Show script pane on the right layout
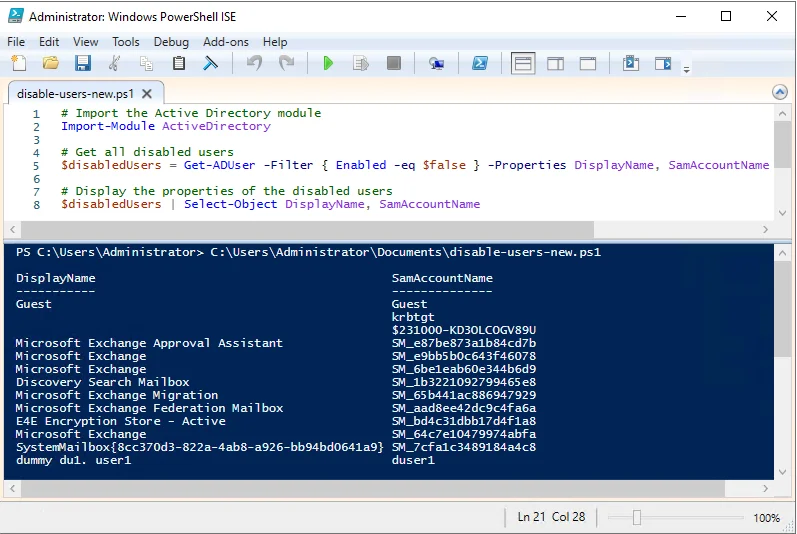797x534 pixels. coord(555,64)
